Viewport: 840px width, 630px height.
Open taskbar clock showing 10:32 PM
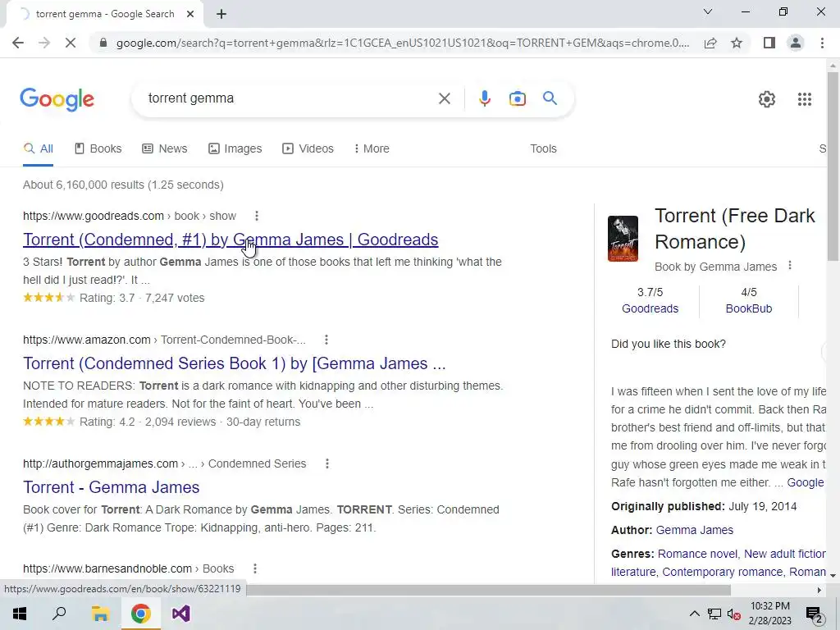pos(769,614)
